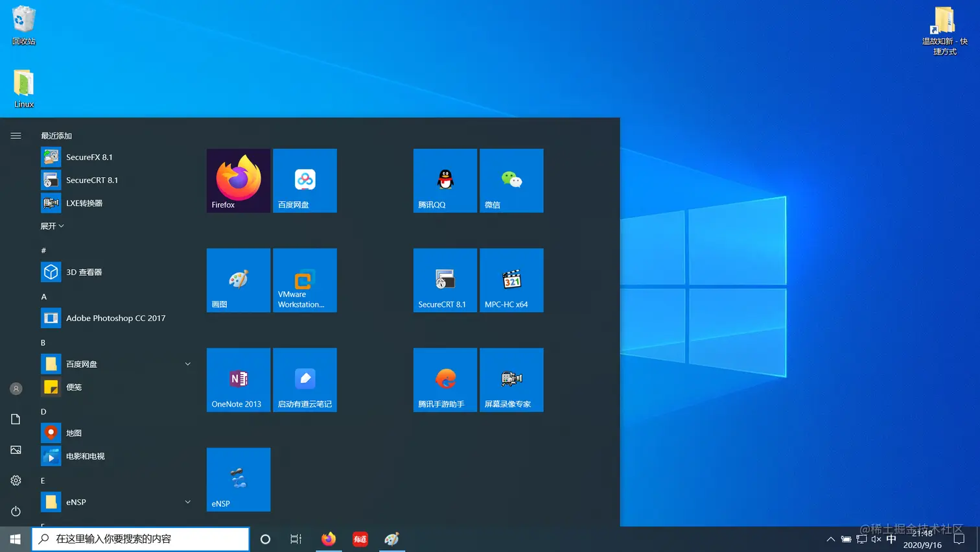
Task: Show hidden system tray icons
Action: [831, 539]
